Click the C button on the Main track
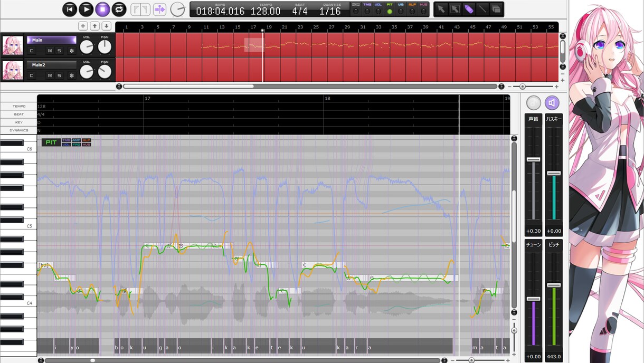Screen dimensions: 644x363 pyautogui.click(x=32, y=51)
